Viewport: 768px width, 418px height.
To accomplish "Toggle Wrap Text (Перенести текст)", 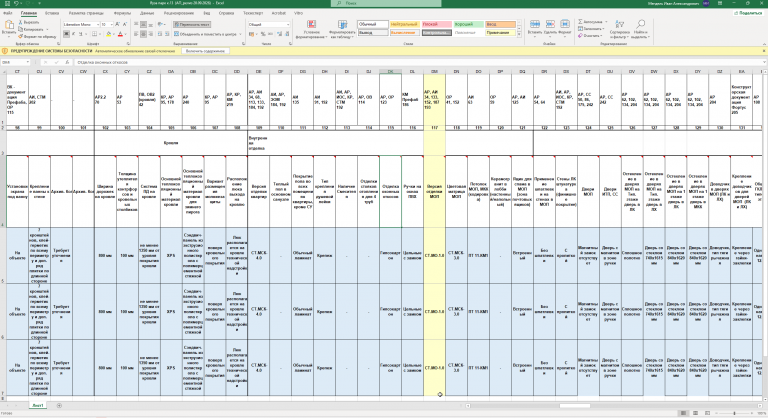I will (x=192, y=24).
